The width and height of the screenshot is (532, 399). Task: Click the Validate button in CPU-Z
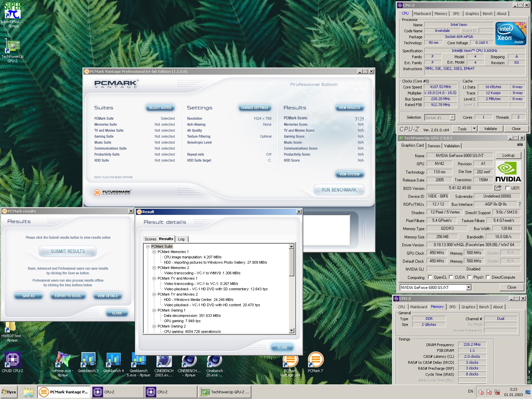point(490,129)
